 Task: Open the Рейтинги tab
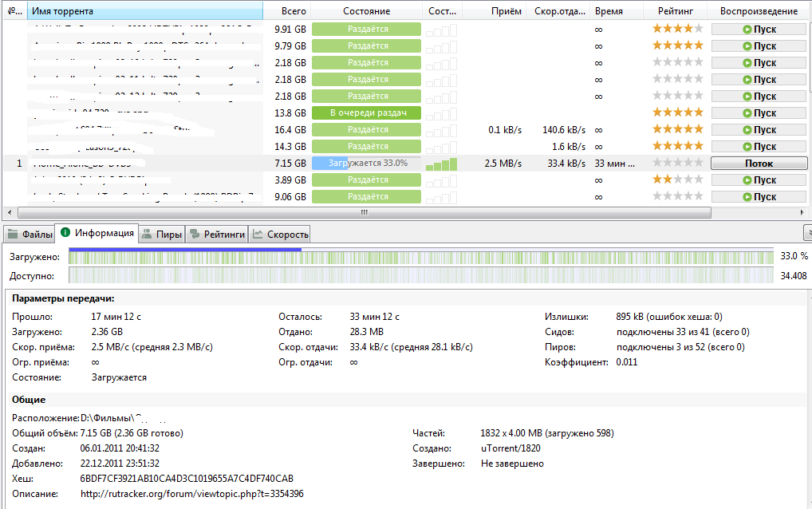coord(216,234)
